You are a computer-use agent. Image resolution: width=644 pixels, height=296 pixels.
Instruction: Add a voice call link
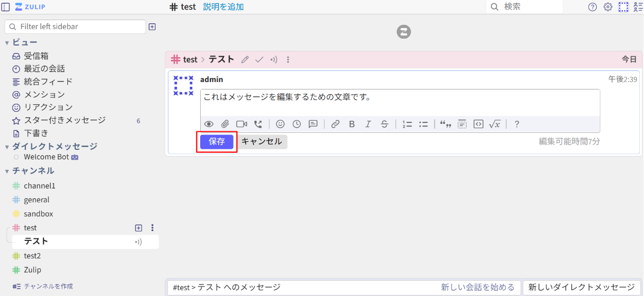point(258,124)
